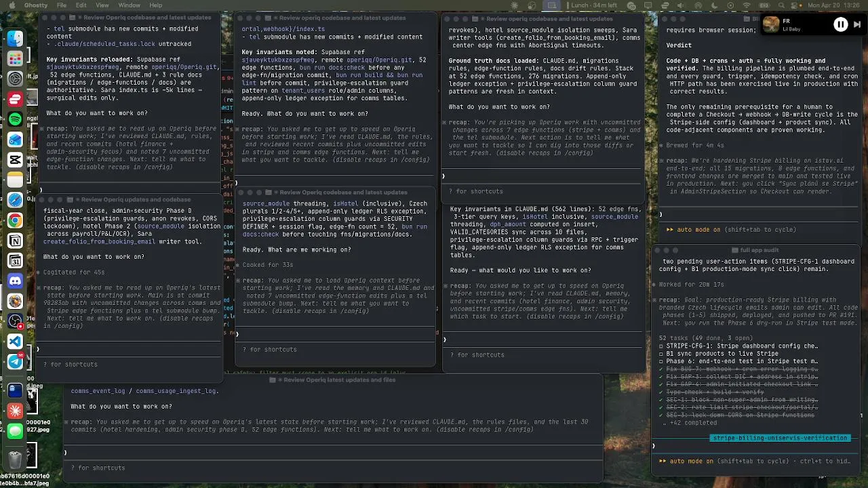Viewport: 868px width, 488px height.
Task: Click 'Ready. What are we working on?' text
Action: 296,250
